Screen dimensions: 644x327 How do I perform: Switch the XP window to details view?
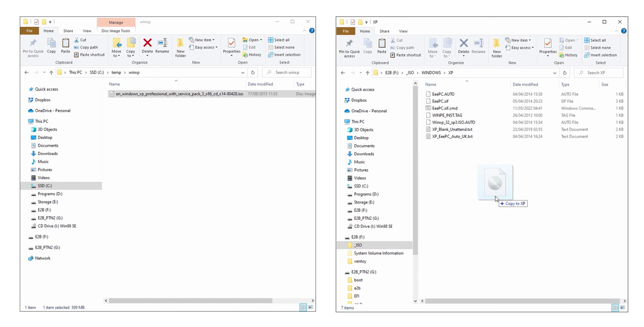[615, 308]
